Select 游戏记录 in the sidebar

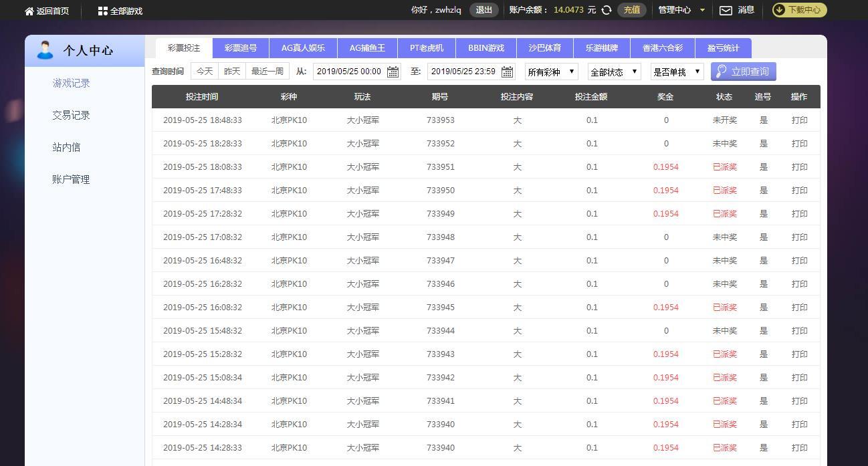pos(71,84)
